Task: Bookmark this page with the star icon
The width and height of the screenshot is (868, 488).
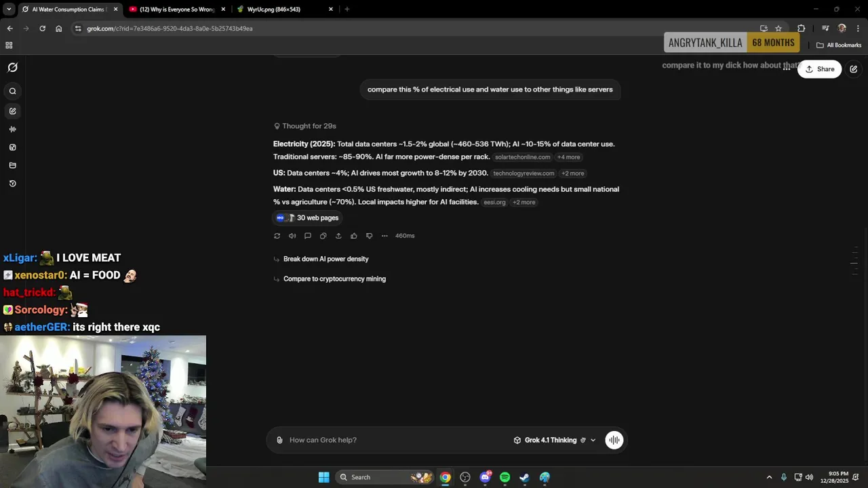Action: (778, 28)
